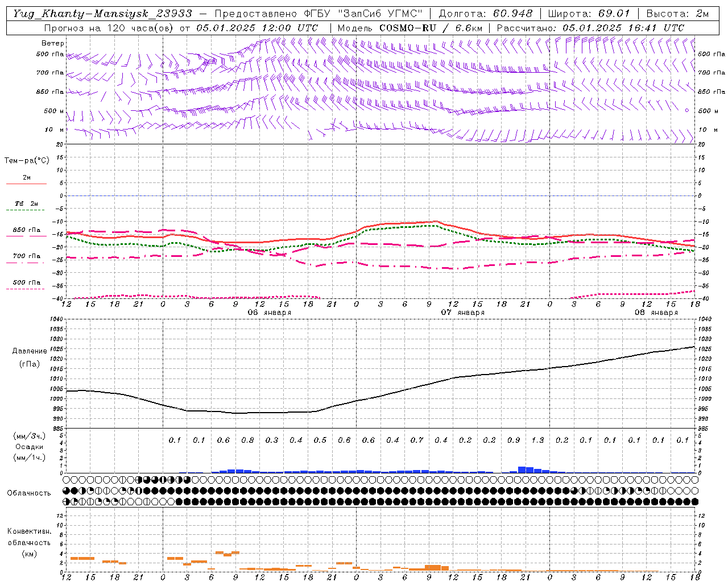728x582 pixels.
Task: Click the 'Тем-ра(°C)' temperature panel label
Action: point(27,161)
